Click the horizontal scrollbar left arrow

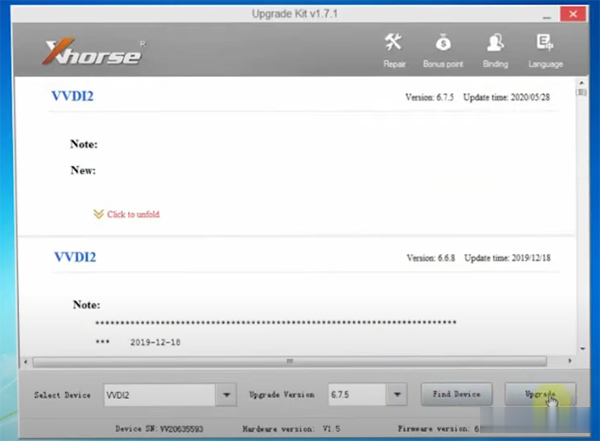click(x=26, y=361)
